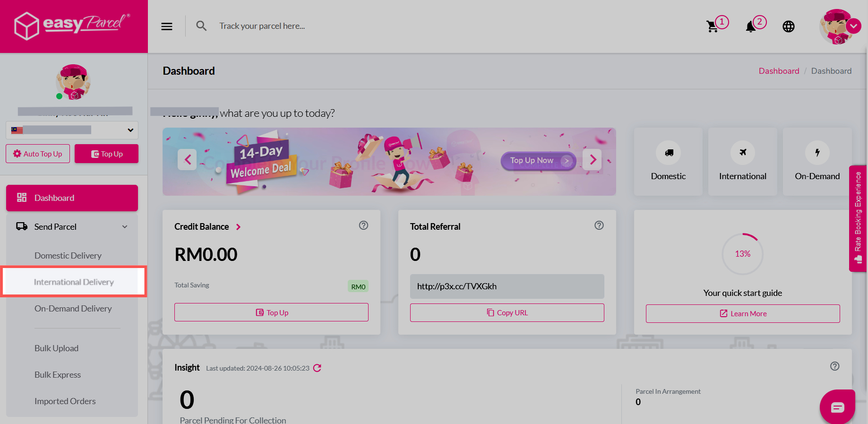The height and width of the screenshot is (424, 868).
Task: Select On-Demand Delivery in sidebar
Action: pos(73,309)
